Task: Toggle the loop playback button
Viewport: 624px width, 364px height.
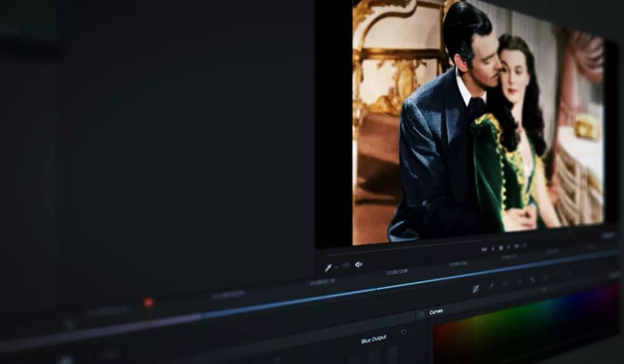Action: (x=524, y=246)
